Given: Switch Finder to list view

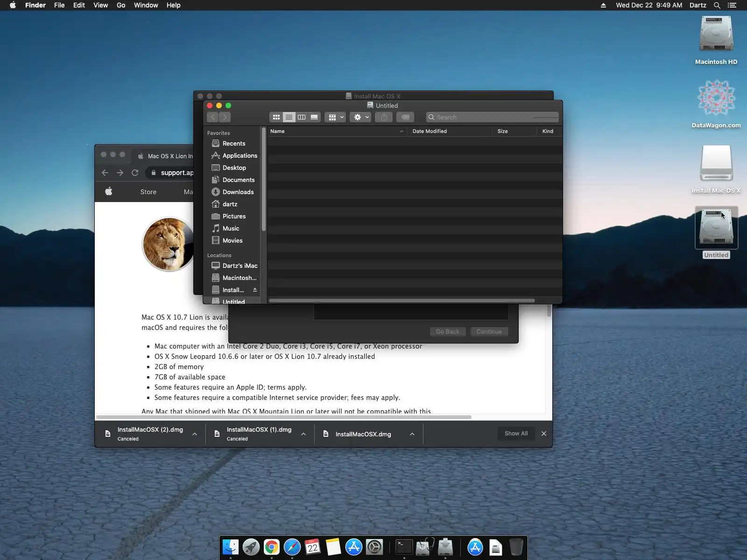Looking at the screenshot, I should [x=289, y=117].
